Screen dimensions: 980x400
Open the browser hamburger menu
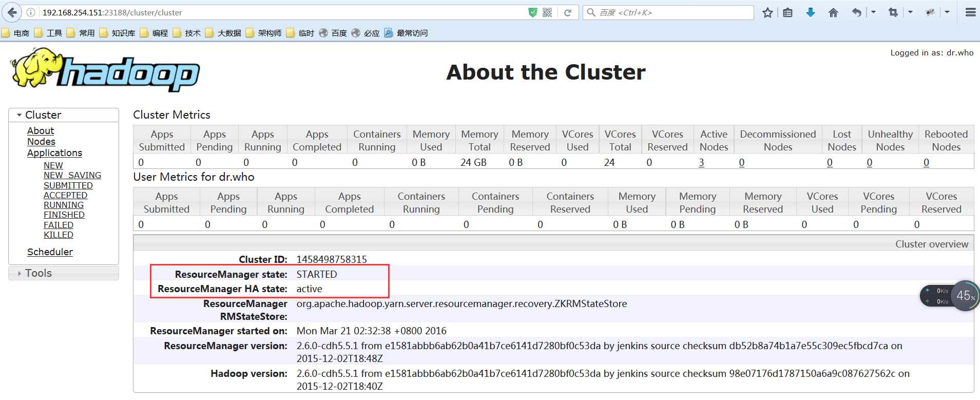coord(970,12)
